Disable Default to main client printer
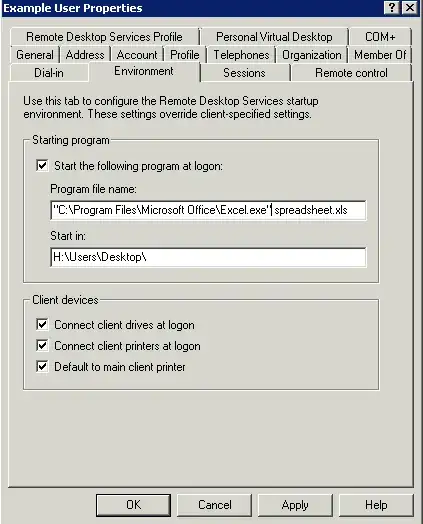Viewport: 423px width, 524px height. pyautogui.click(x=42, y=367)
